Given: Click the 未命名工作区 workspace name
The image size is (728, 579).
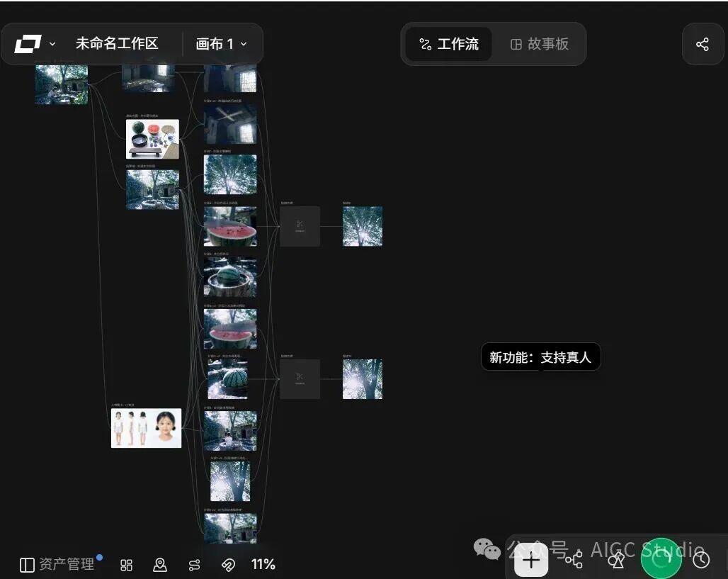Looking at the screenshot, I should click(x=117, y=44).
